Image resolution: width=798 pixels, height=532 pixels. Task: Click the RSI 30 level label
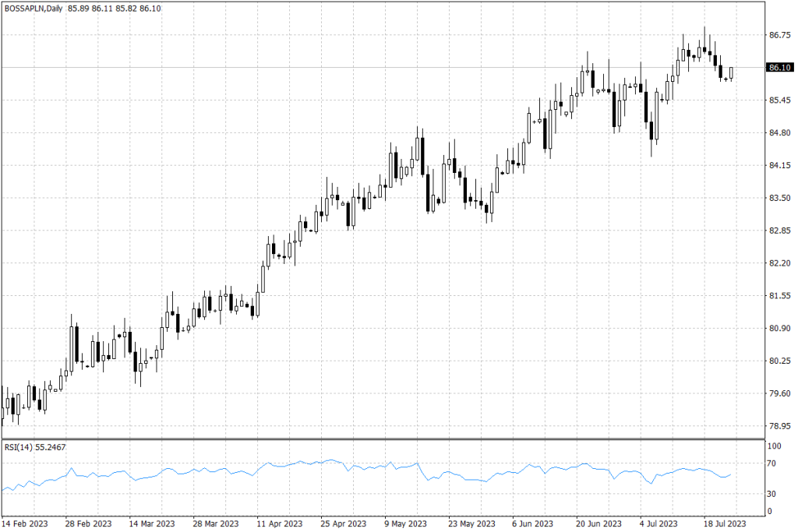click(774, 493)
